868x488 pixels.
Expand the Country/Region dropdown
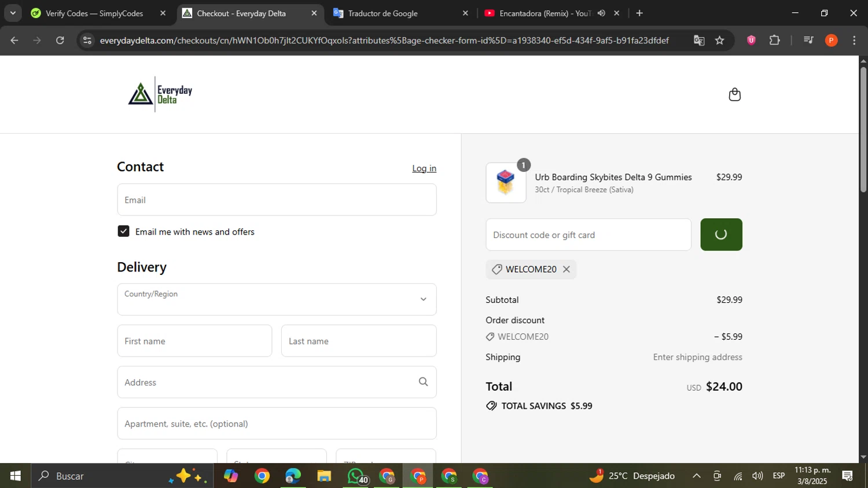277,299
